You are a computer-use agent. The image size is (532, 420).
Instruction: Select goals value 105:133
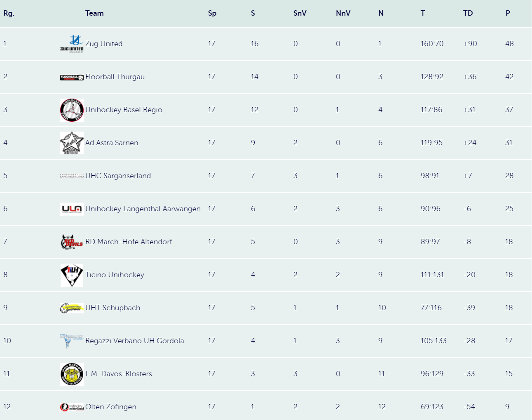tap(434, 341)
